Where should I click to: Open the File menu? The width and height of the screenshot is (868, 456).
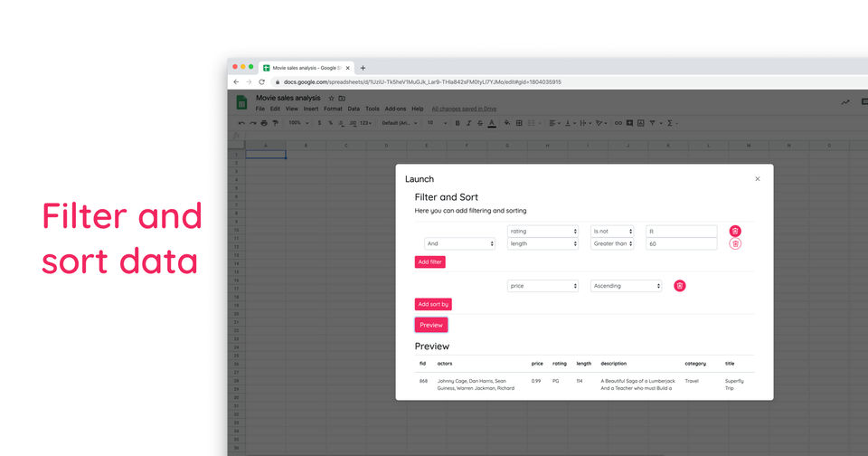259,109
